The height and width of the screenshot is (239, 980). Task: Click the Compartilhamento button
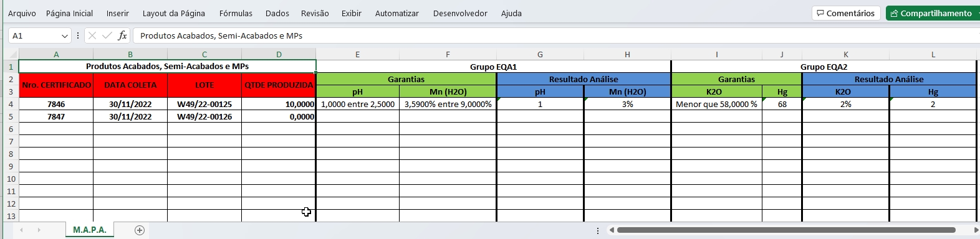(933, 13)
